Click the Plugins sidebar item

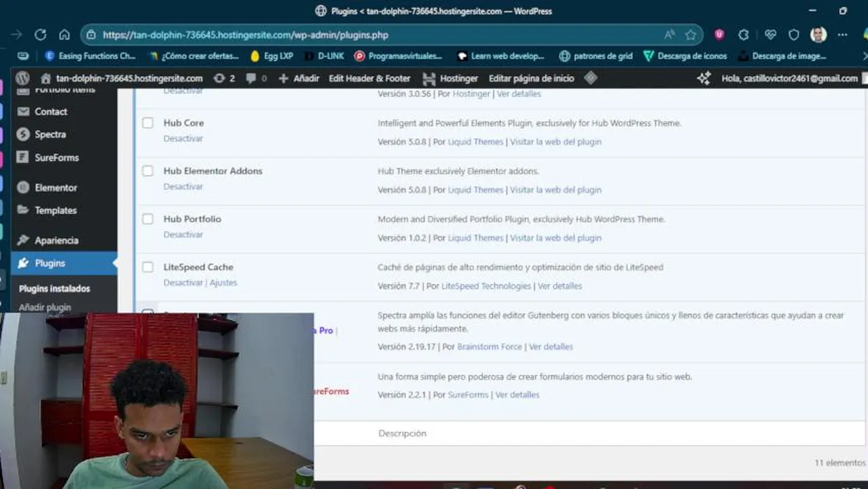click(64, 263)
